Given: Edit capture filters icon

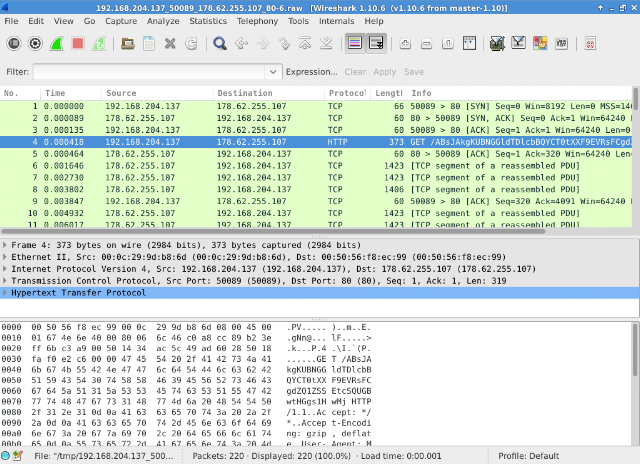Looking at the screenshot, I should tap(497, 43).
